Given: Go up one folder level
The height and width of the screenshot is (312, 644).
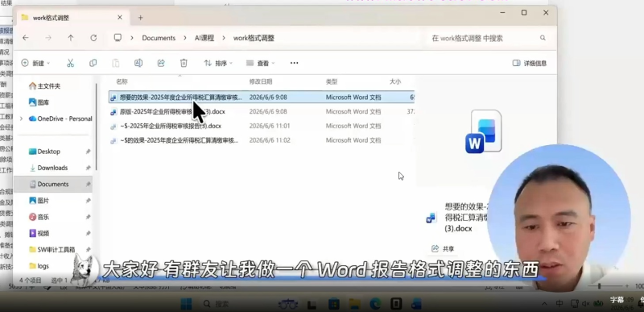Looking at the screenshot, I should [x=71, y=38].
